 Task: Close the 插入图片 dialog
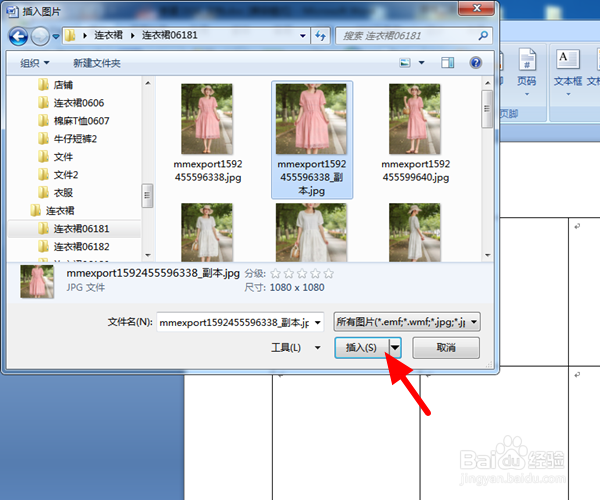(x=476, y=8)
